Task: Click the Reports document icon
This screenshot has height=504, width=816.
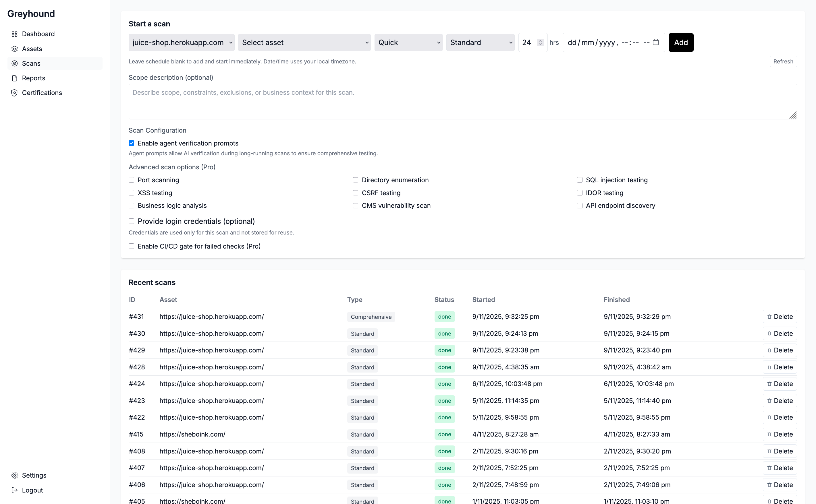Action: pos(14,78)
